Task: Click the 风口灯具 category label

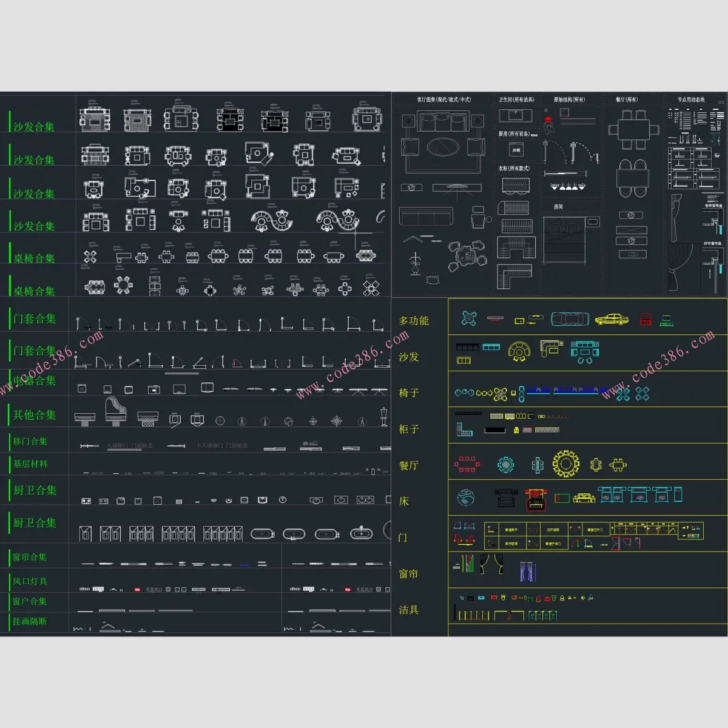Action: click(x=30, y=581)
